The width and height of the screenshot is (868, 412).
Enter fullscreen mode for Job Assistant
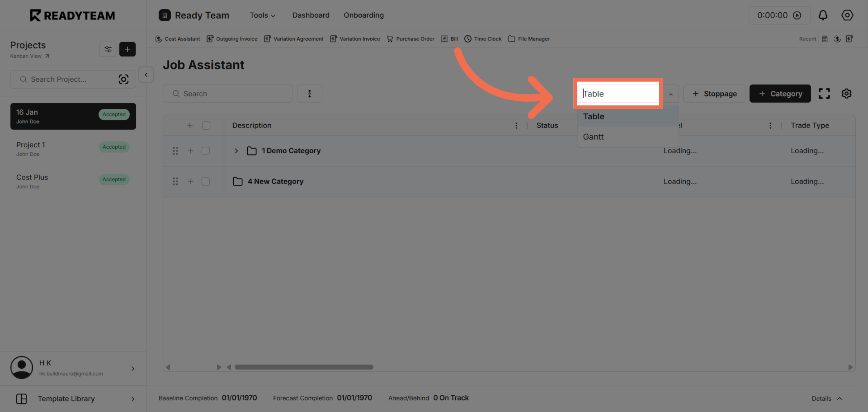tap(825, 93)
